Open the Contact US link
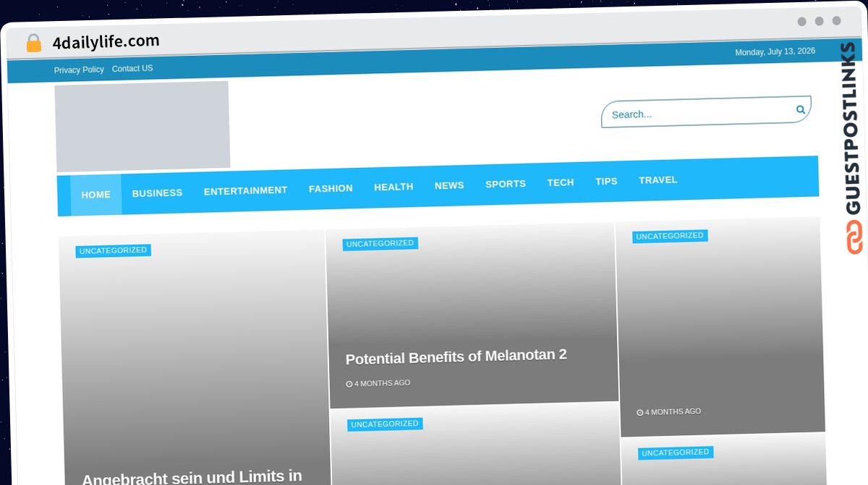 point(132,68)
